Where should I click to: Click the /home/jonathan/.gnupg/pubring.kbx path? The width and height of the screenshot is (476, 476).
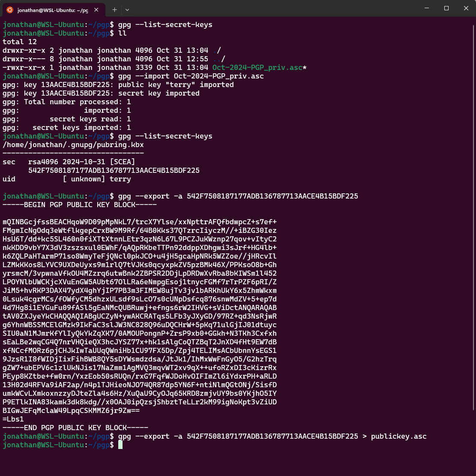coord(73,145)
